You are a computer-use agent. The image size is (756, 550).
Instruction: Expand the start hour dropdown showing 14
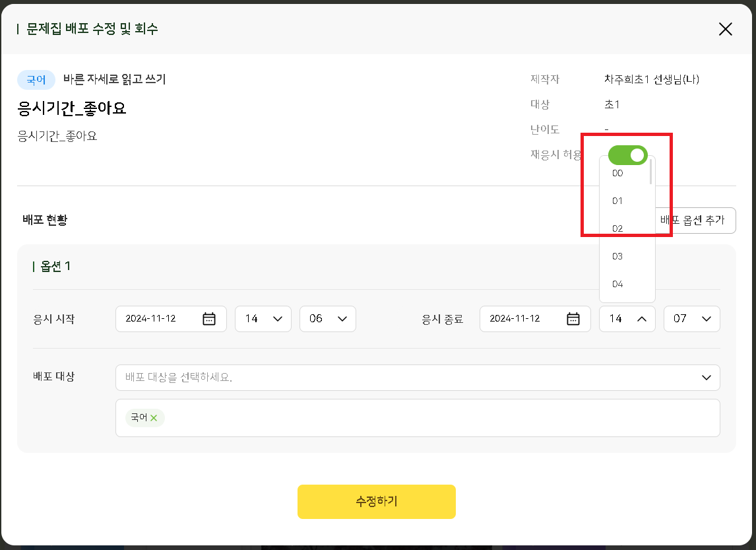pos(263,319)
